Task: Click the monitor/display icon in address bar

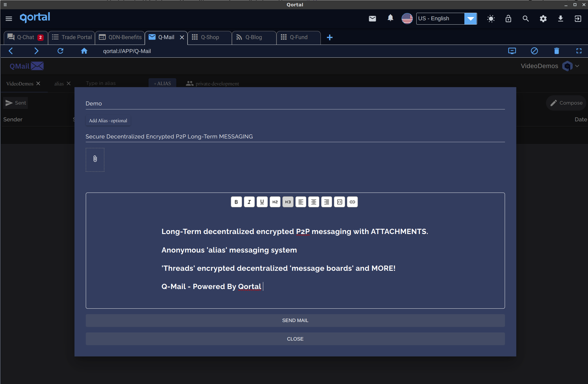Action: click(512, 51)
